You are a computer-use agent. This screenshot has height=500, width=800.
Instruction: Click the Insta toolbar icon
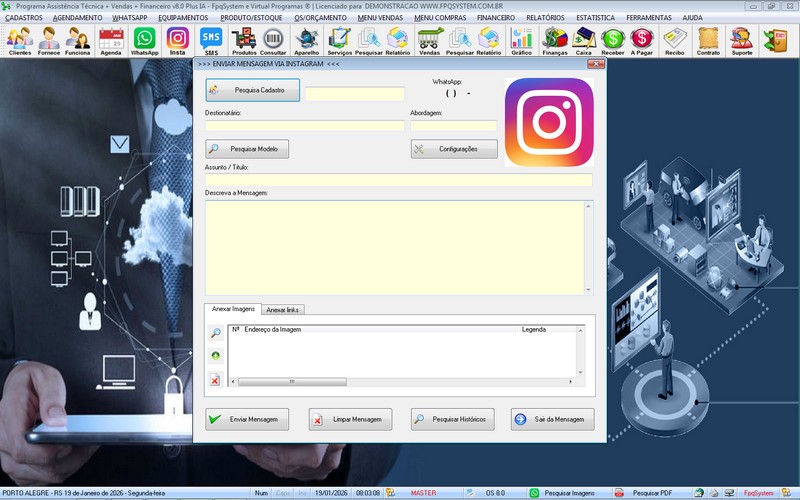pos(178,40)
